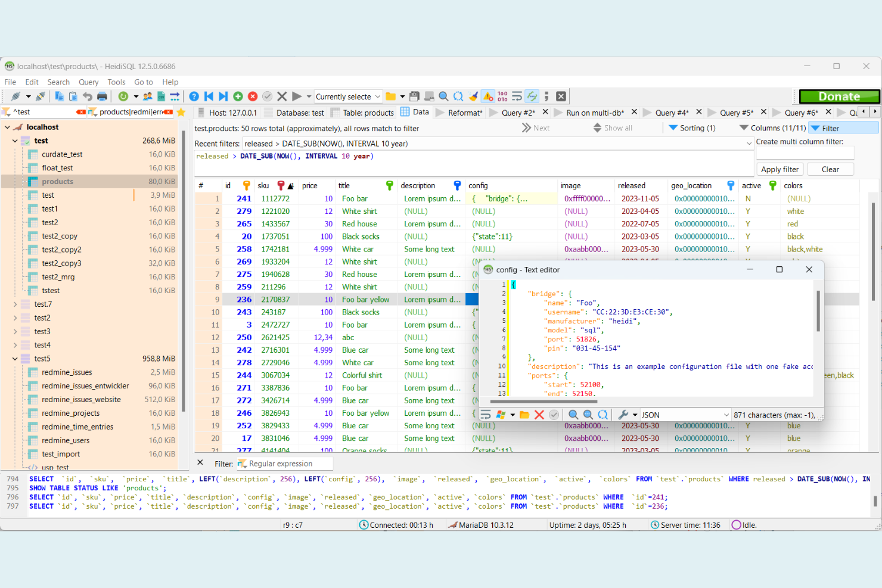
Task: Click the binary 100/010 view icon
Action: (x=502, y=97)
